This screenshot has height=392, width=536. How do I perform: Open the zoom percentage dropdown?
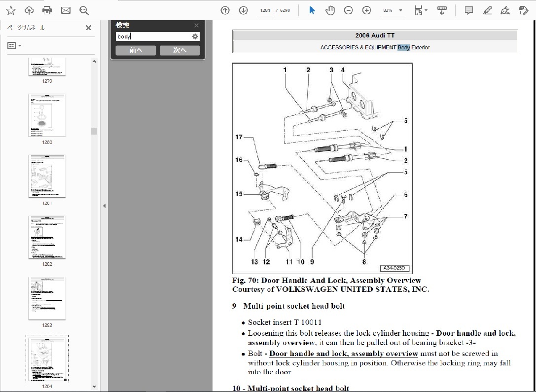click(x=400, y=10)
